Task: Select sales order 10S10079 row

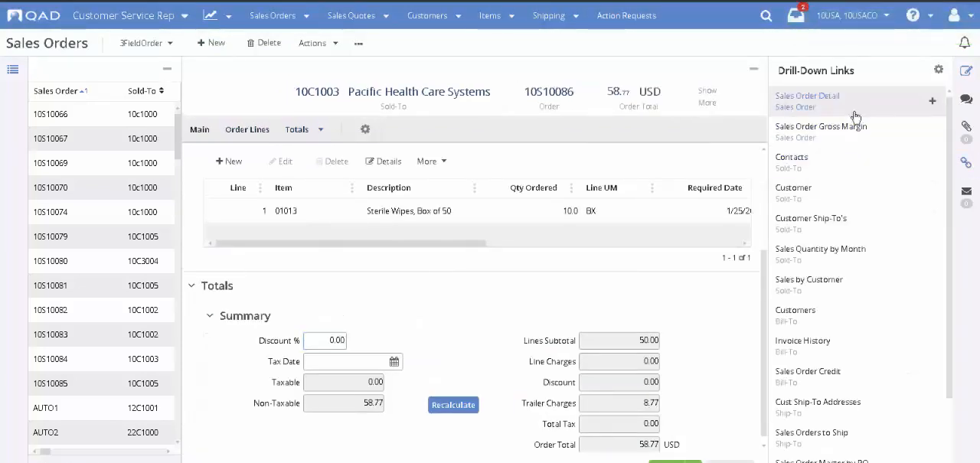Action: point(102,236)
